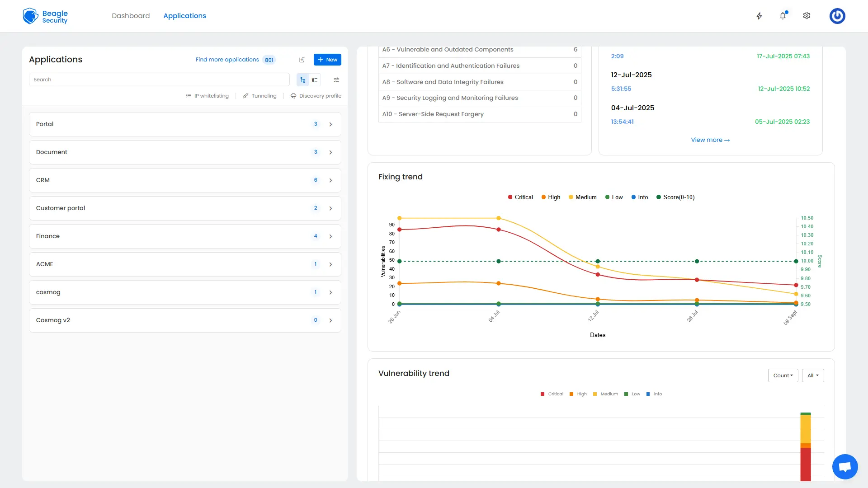The height and width of the screenshot is (488, 868).
Task: Open the notifications bell
Action: coord(783,16)
